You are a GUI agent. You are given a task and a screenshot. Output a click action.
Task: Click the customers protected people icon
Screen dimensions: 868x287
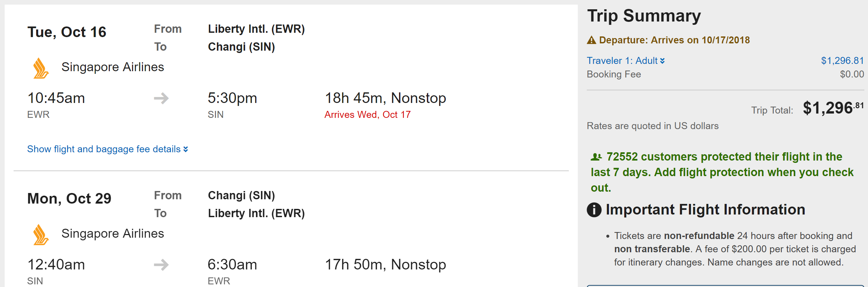596,157
